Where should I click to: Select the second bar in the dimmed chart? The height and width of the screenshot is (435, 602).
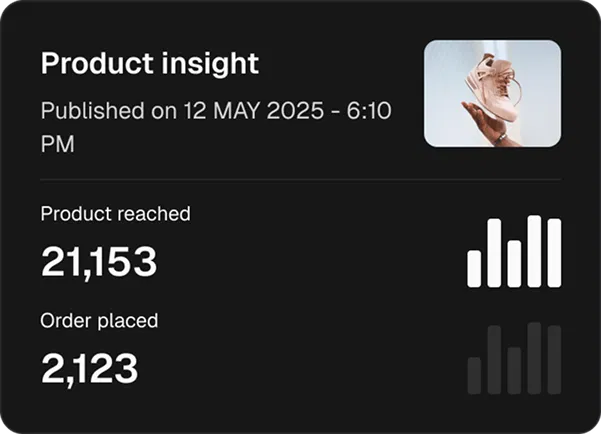click(x=494, y=360)
